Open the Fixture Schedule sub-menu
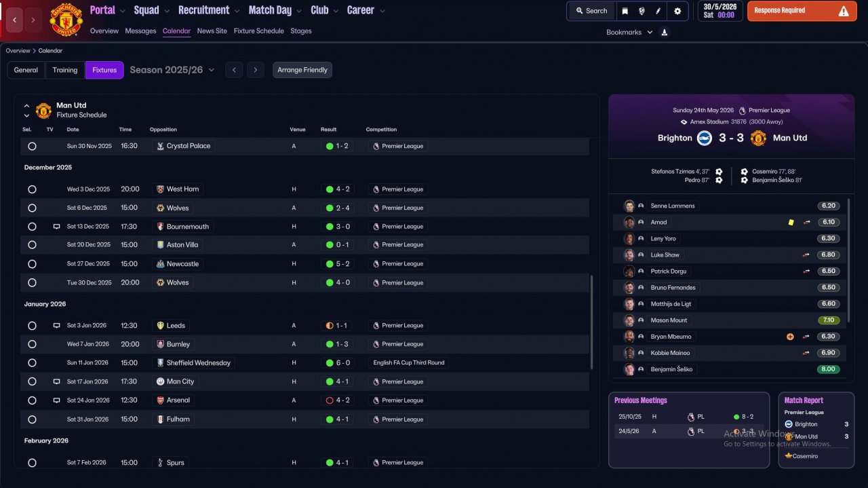The width and height of the screenshot is (868, 488). pos(259,31)
